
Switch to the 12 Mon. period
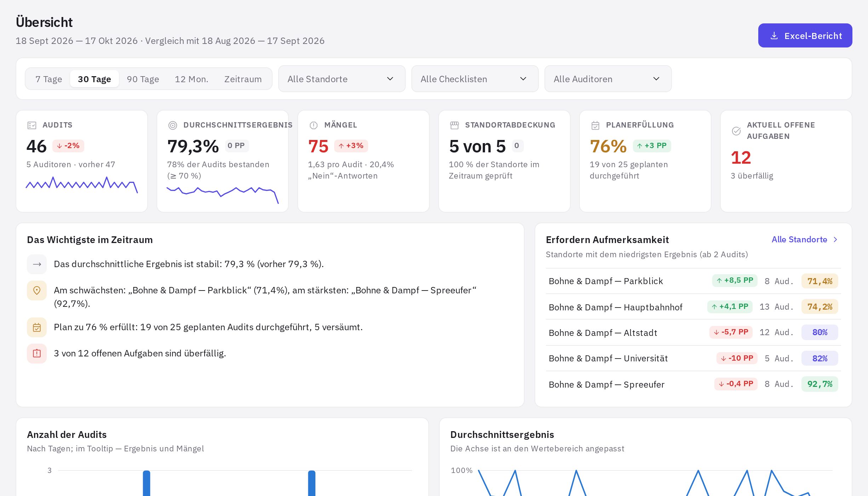pos(192,79)
